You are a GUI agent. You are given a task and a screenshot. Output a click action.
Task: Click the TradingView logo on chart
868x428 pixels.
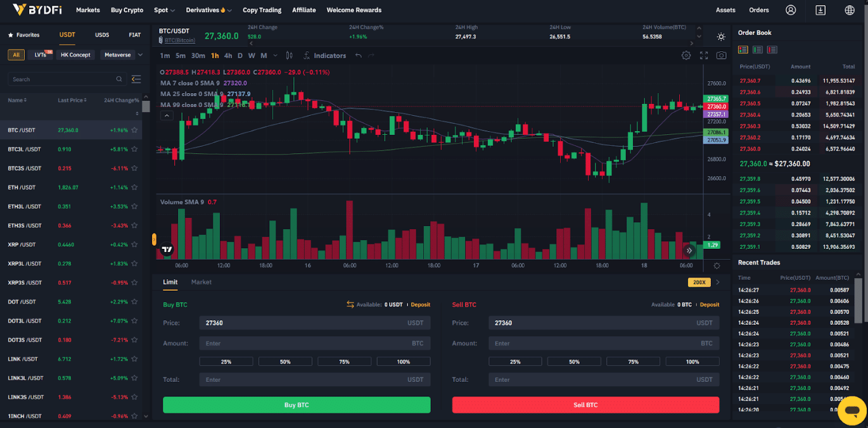[167, 250]
